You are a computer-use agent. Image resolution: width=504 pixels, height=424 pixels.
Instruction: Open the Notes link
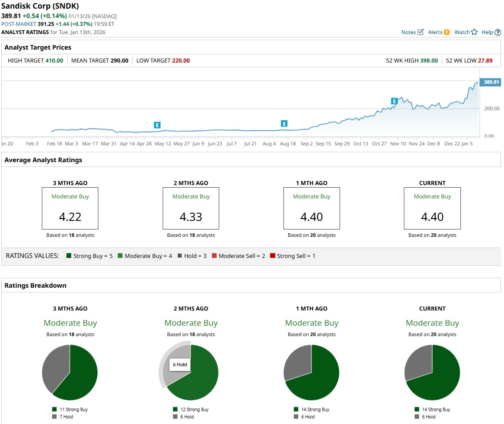pyautogui.click(x=408, y=32)
